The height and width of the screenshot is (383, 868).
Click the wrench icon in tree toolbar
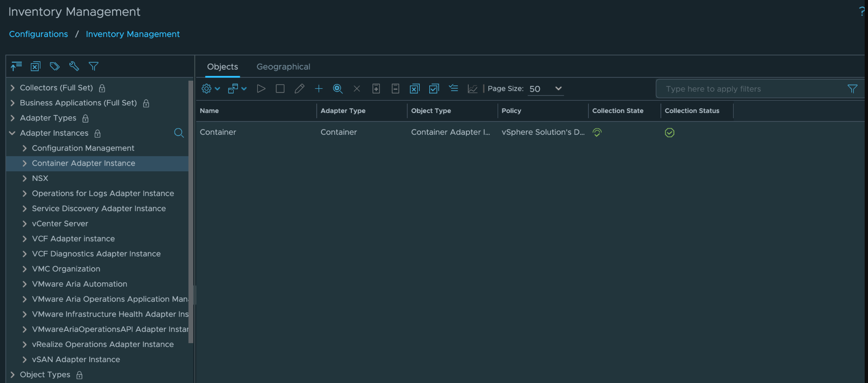74,66
